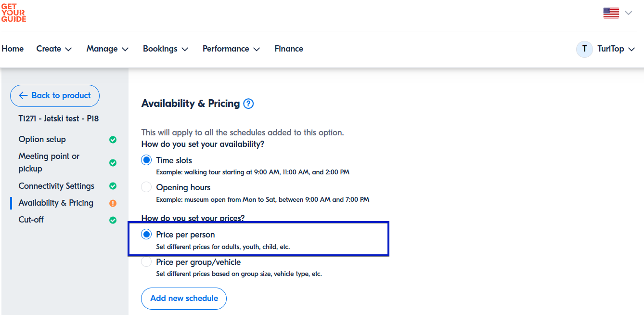The height and width of the screenshot is (315, 644).
Task: Select the Opening hours availability option
Action: point(146,187)
